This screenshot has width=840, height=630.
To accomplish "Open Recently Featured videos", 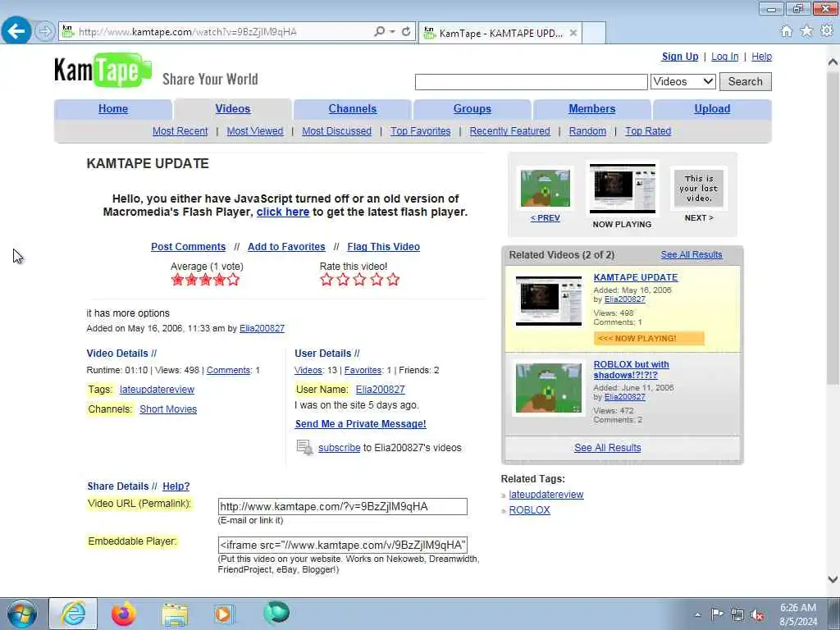I will click(x=510, y=131).
